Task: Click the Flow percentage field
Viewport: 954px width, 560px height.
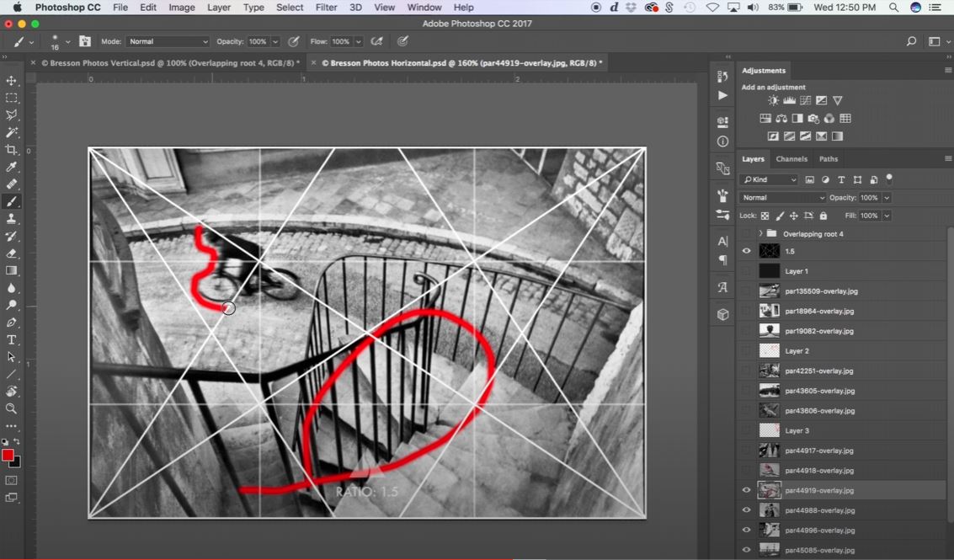Action: point(341,41)
